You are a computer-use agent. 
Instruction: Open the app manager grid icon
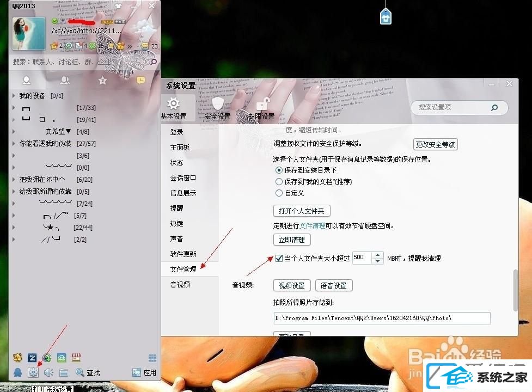152,358
